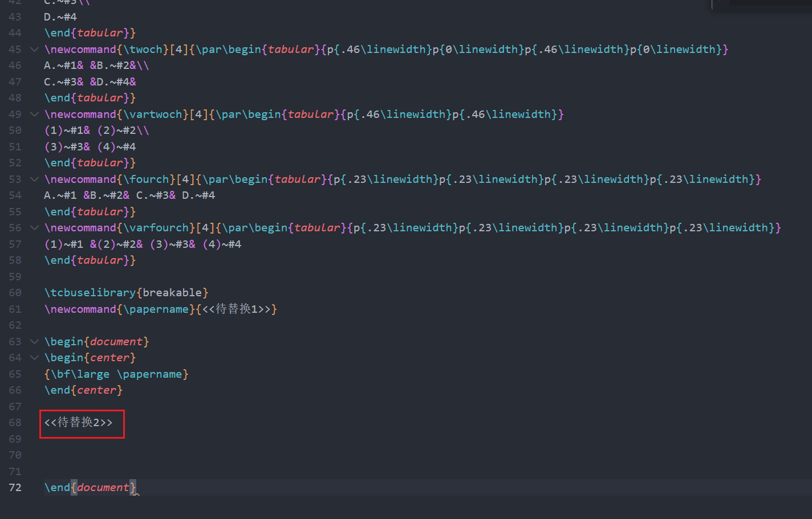Click the (1)~#1 entry on line 57
The image size is (812, 519).
[x=63, y=244]
